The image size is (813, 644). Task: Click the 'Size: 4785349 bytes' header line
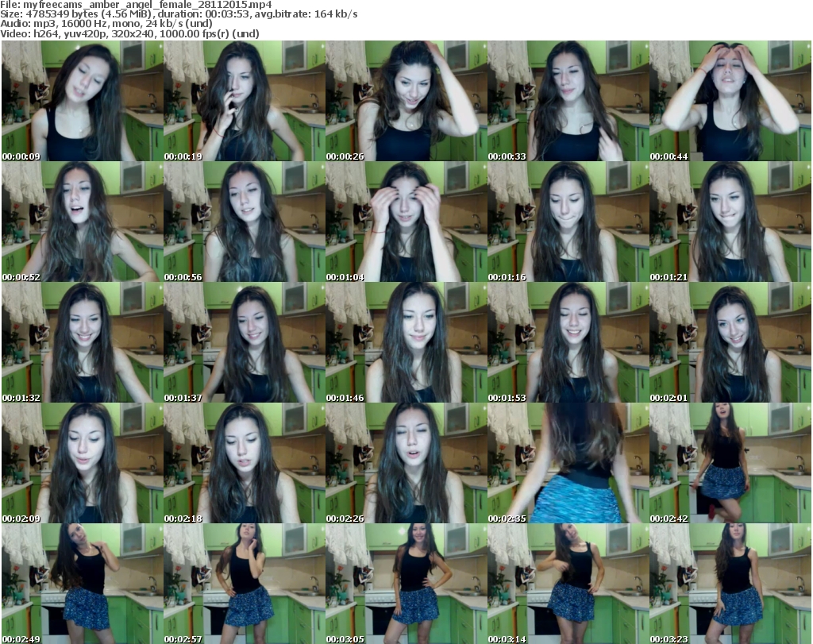(179, 14)
